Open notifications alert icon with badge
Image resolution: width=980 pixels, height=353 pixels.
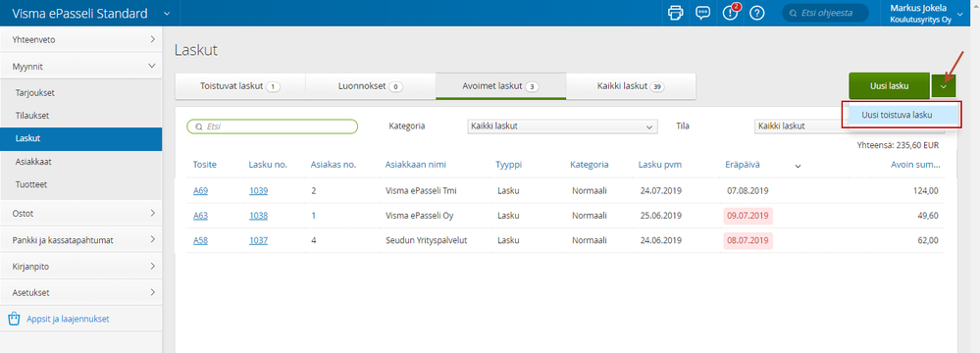pyautogui.click(x=731, y=13)
